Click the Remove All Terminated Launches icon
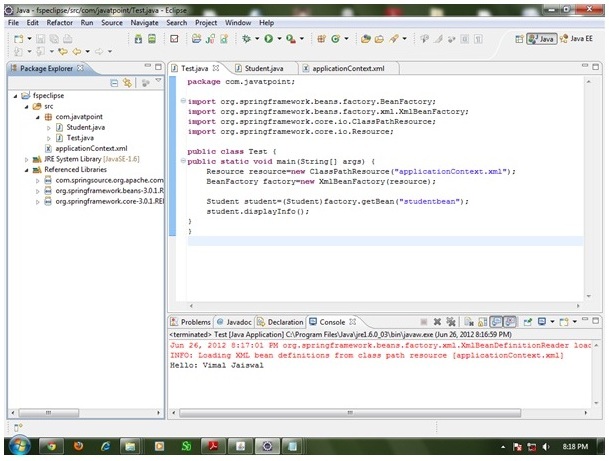The width and height of the screenshot is (609, 461). [451, 322]
